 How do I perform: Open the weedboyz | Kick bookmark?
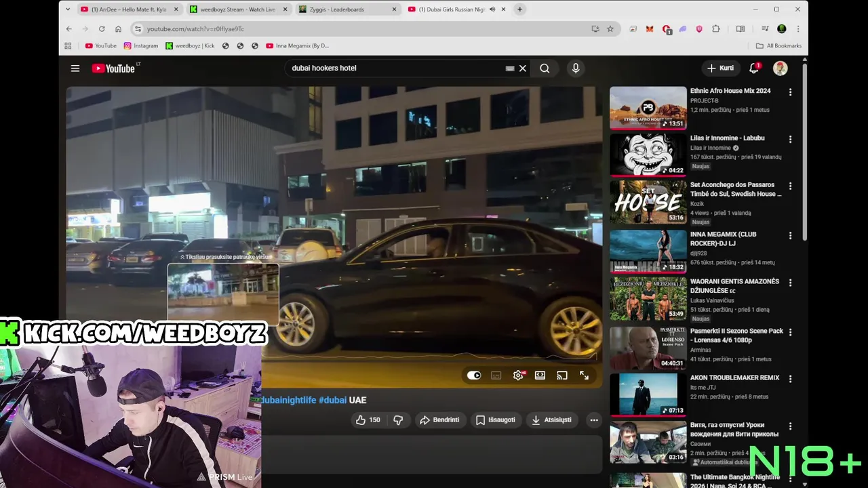tap(190, 46)
